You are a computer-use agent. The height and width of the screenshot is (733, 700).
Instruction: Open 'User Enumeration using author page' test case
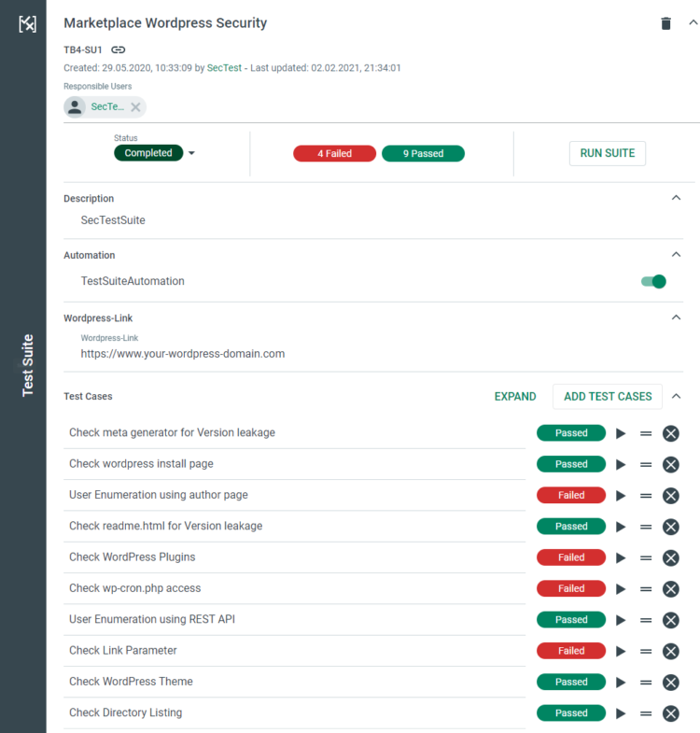coord(159,495)
